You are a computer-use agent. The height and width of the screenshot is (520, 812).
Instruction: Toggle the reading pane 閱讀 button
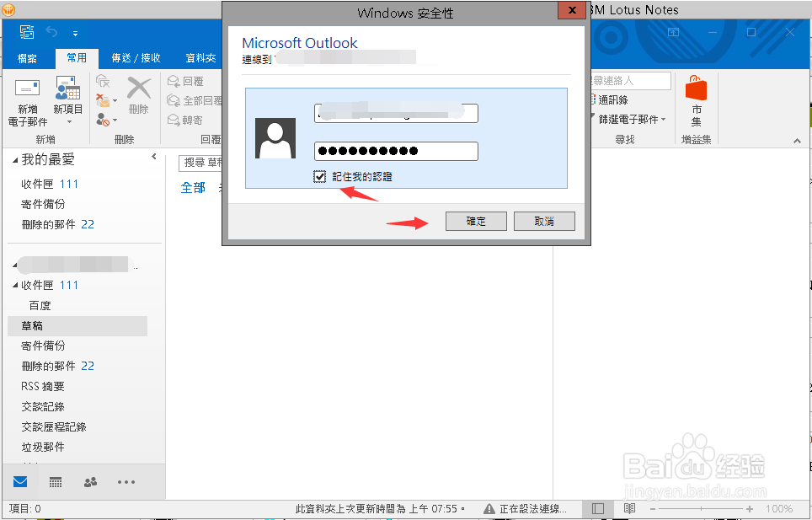[631, 509]
